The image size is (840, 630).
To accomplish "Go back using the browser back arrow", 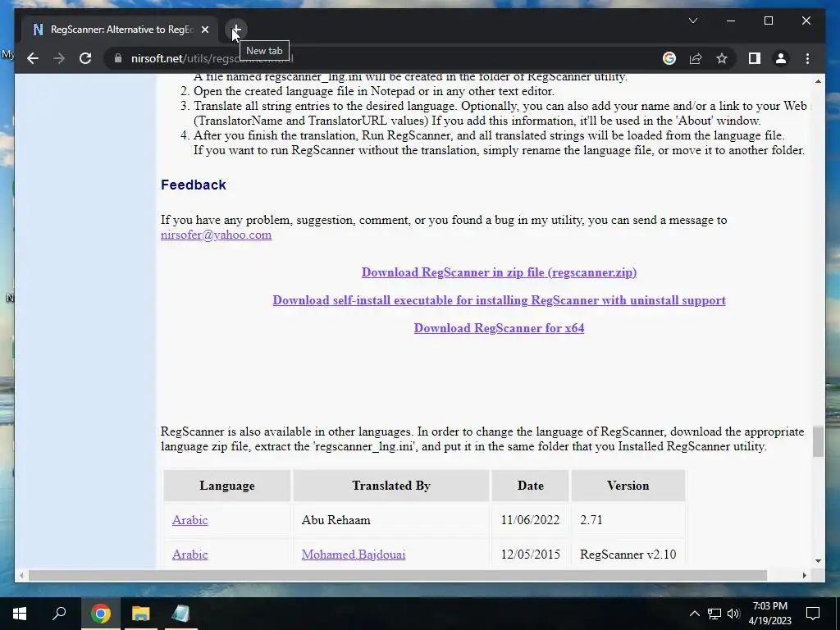I will [x=33, y=58].
